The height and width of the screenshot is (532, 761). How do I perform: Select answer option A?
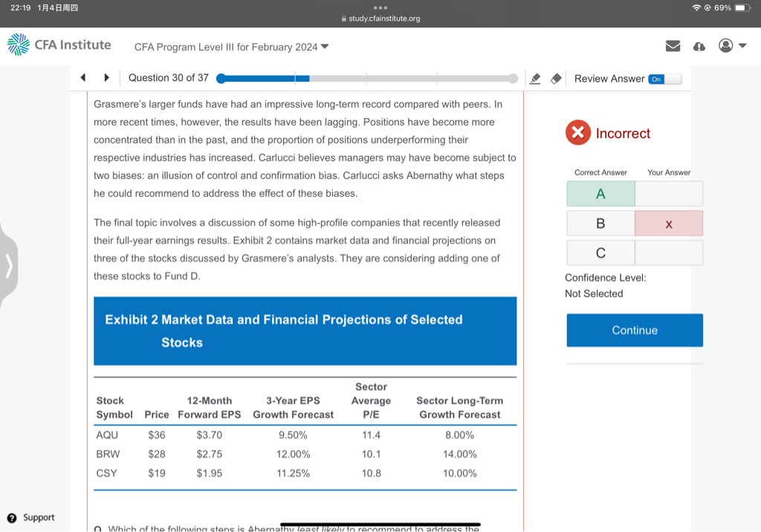(x=600, y=194)
